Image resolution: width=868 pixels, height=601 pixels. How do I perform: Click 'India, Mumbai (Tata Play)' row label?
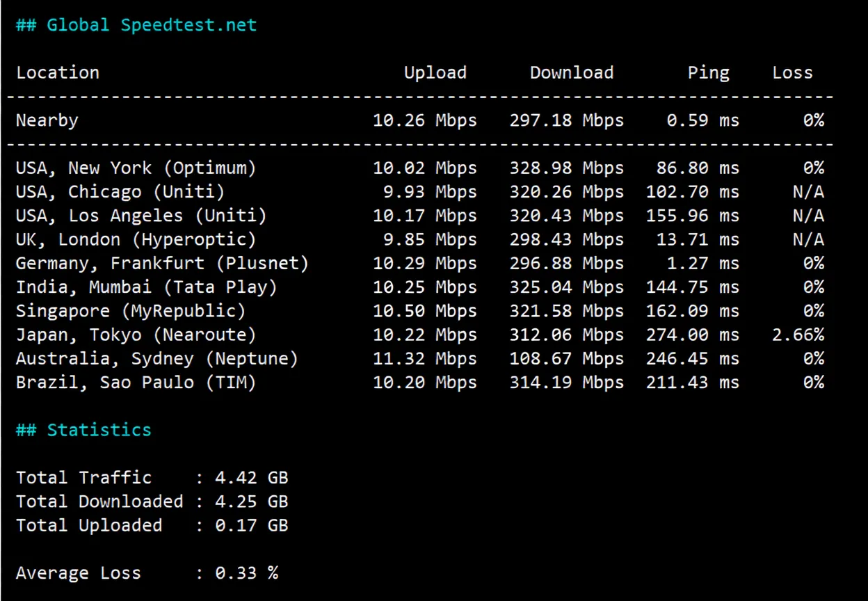(147, 287)
